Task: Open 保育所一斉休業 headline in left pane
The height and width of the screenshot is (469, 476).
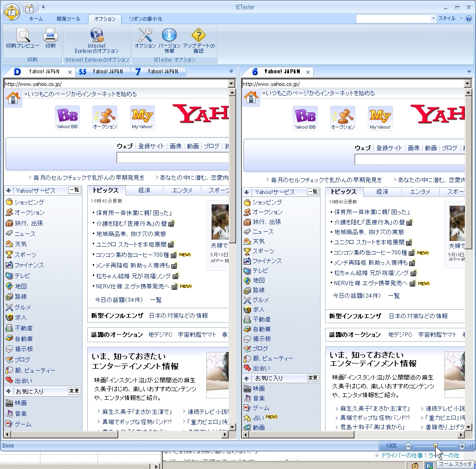Action: point(134,213)
